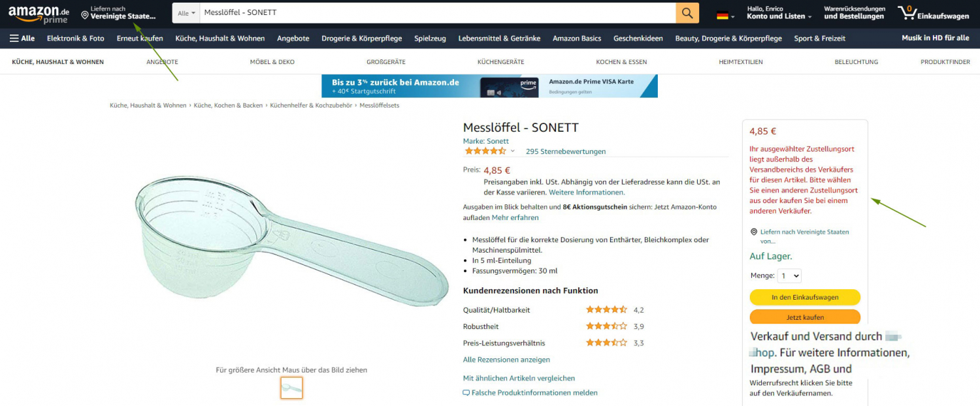Click into the search field showing Messlöffel - SONETT
The height and width of the screenshot is (406, 980).
point(438,13)
